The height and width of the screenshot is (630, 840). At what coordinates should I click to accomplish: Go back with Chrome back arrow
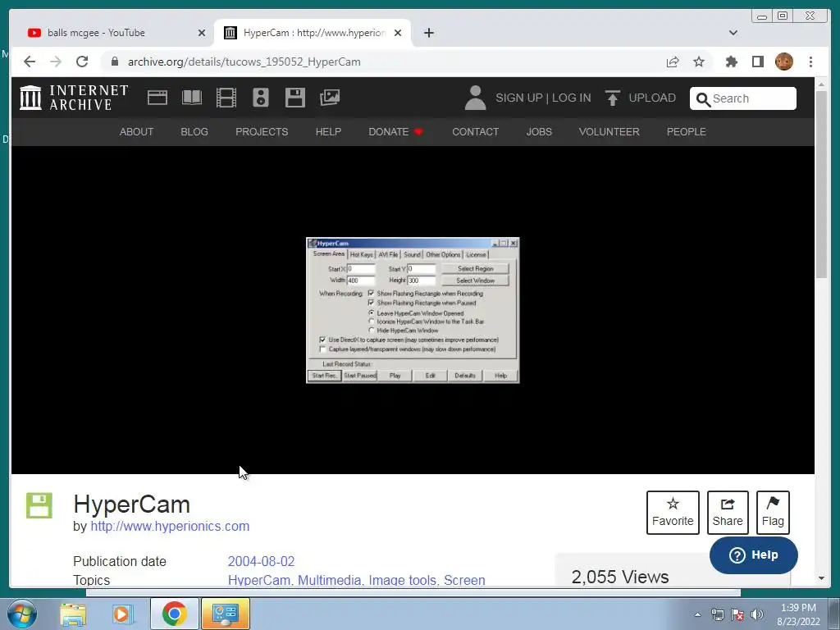click(30, 62)
